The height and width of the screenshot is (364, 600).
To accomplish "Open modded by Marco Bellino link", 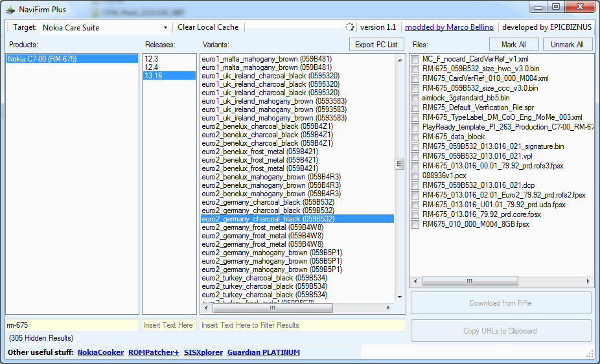I will [449, 27].
